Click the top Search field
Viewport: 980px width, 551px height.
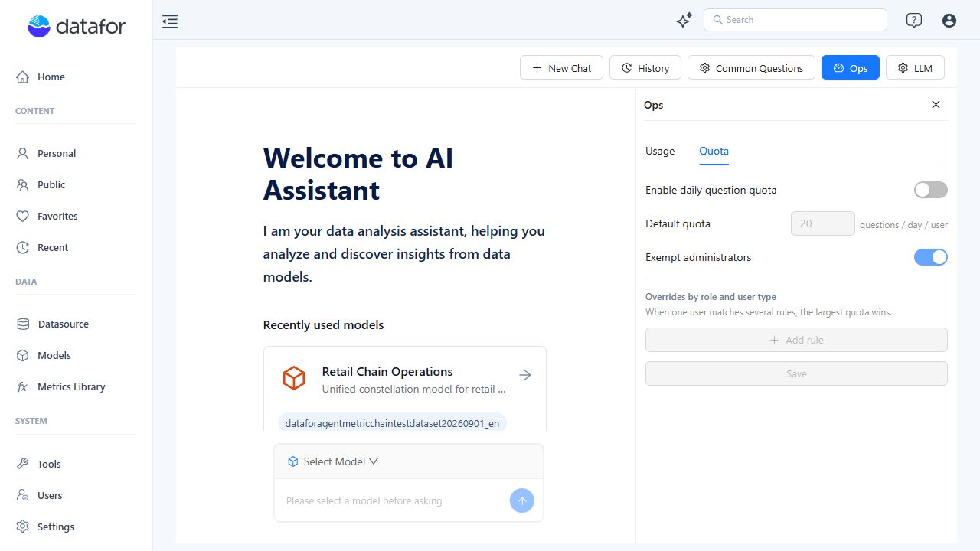(795, 20)
